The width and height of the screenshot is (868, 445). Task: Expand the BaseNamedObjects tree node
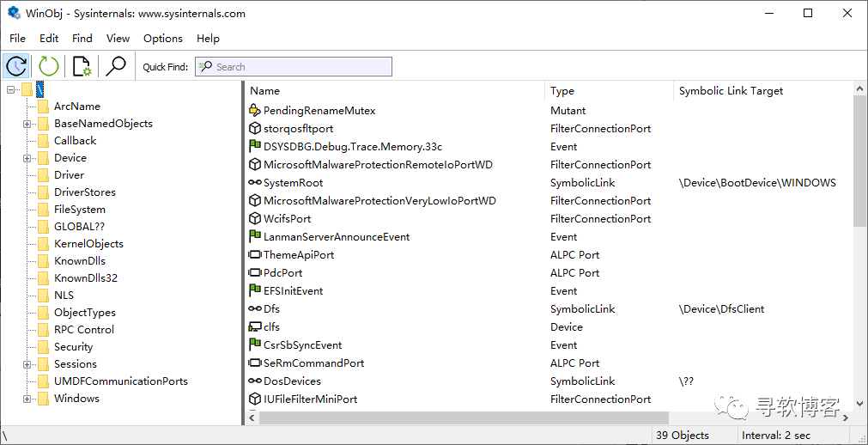27,124
